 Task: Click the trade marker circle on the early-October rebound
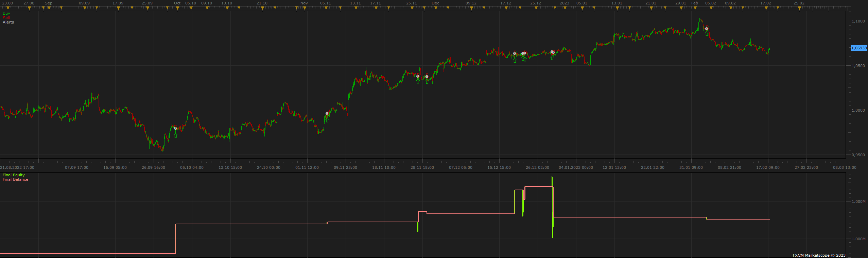(x=175, y=128)
